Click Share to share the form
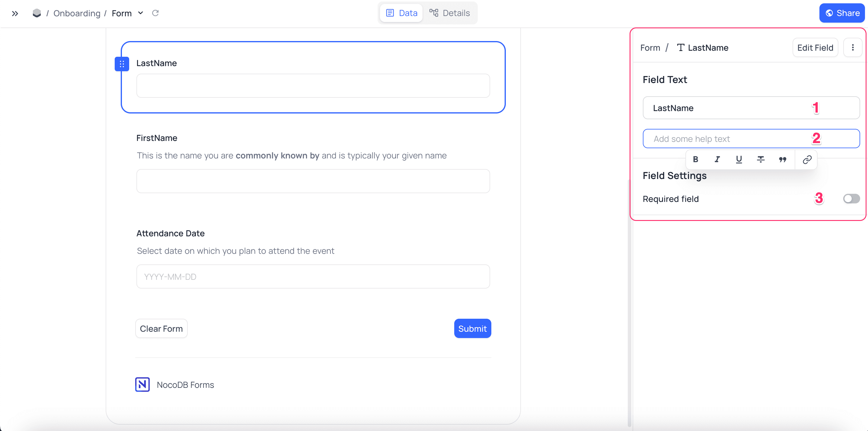This screenshot has height=431, width=868. [842, 13]
